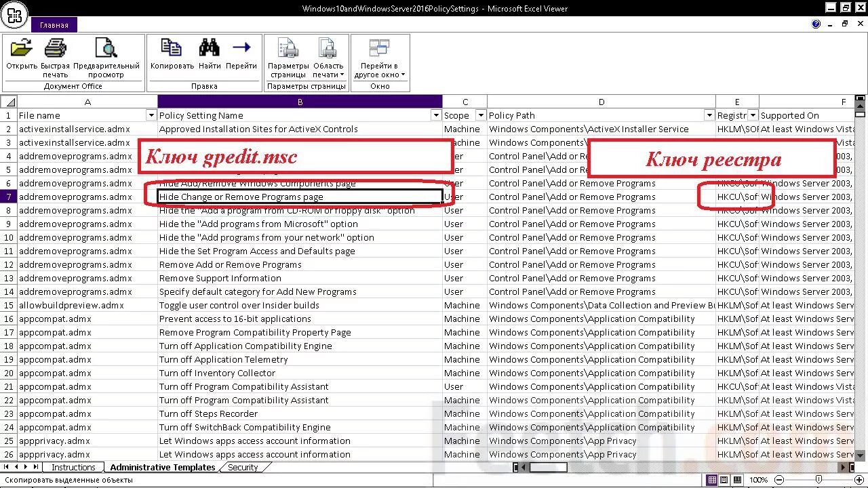The height and width of the screenshot is (488, 868).
Task: Click the Копировать copy icon
Action: pyautogui.click(x=172, y=48)
